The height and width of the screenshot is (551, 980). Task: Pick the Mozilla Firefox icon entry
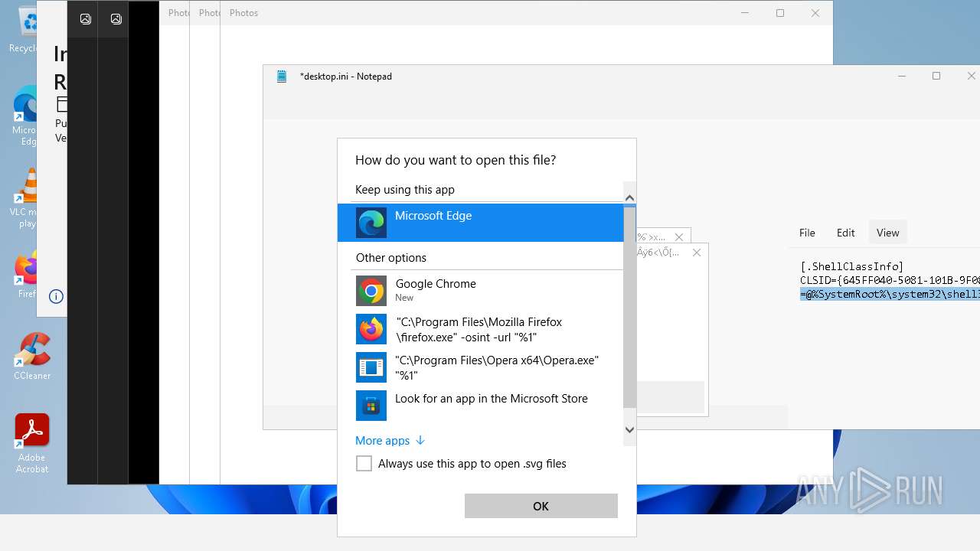(x=371, y=329)
